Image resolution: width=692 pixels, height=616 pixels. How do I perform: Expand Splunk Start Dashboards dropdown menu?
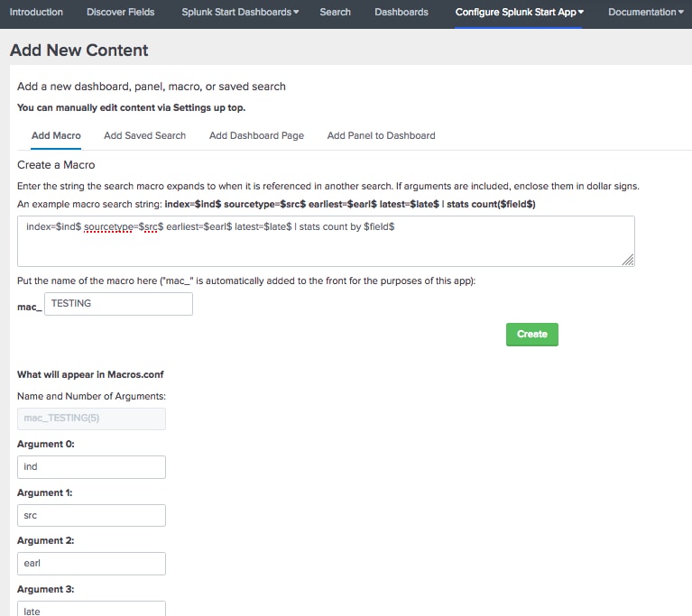click(240, 12)
